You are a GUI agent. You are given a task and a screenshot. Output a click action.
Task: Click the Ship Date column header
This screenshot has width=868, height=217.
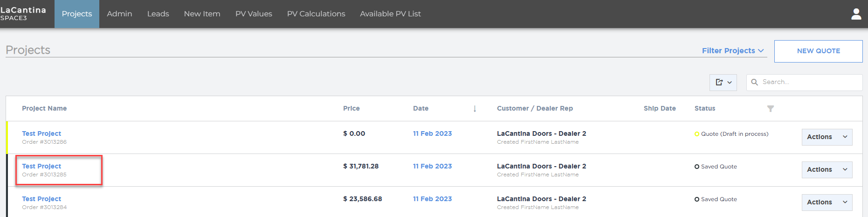coord(660,108)
